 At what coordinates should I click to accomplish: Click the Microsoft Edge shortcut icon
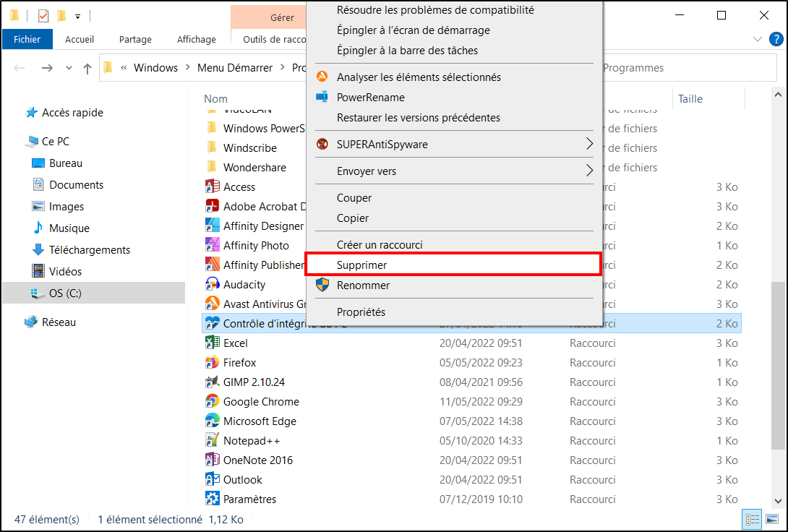click(212, 421)
